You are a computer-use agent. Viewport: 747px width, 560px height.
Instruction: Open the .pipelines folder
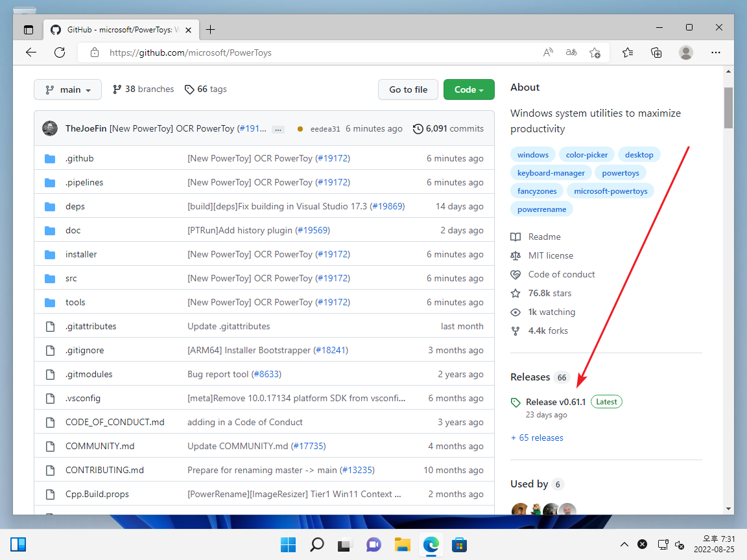84,182
